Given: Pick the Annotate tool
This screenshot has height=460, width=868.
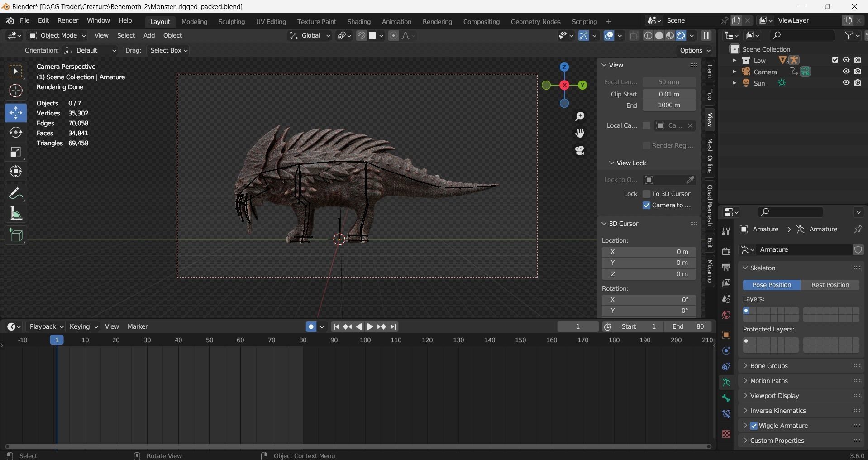Looking at the screenshot, I should point(16,194).
